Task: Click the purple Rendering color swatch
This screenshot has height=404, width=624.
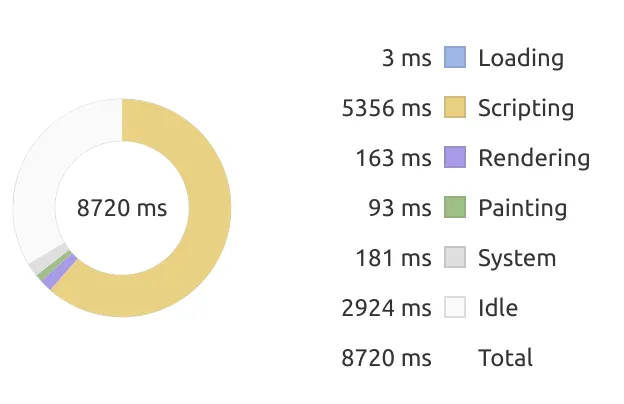Action: point(455,158)
